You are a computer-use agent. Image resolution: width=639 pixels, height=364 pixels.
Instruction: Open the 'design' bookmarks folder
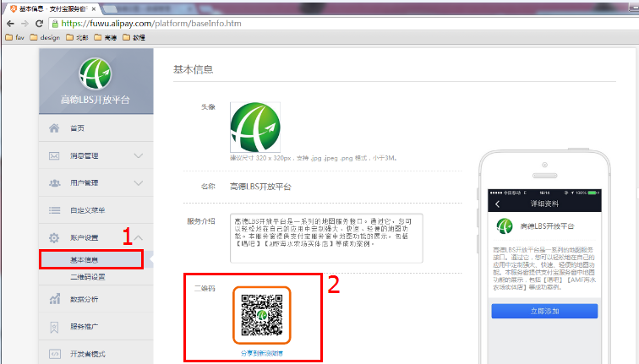(x=45, y=37)
